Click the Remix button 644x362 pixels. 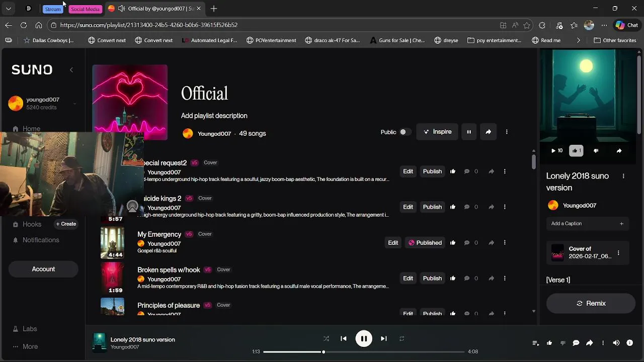click(x=591, y=304)
